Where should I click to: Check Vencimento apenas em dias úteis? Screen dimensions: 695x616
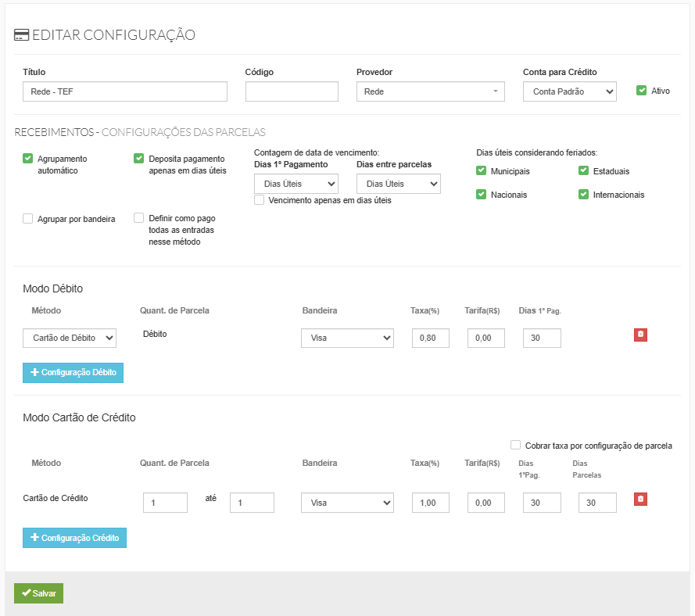(x=260, y=200)
